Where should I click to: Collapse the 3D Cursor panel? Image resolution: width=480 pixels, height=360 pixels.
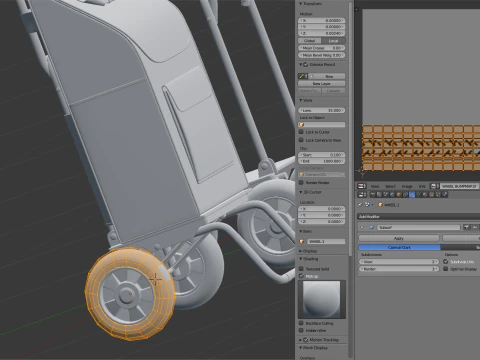click(x=301, y=192)
